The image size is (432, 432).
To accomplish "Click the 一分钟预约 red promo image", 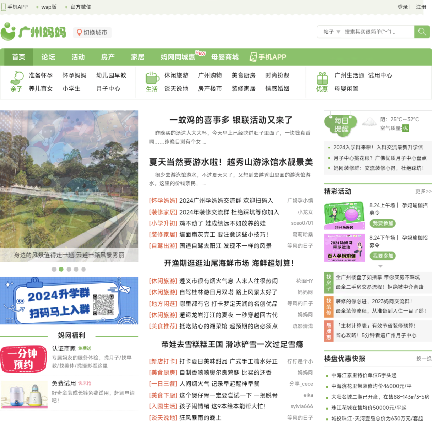I will point(23,359).
